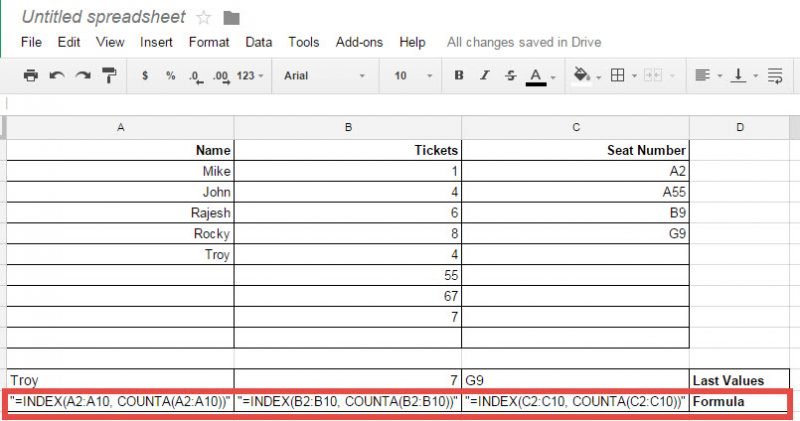800x421 pixels.
Task: Open the font size 10 dropdown
Action: (x=412, y=76)
